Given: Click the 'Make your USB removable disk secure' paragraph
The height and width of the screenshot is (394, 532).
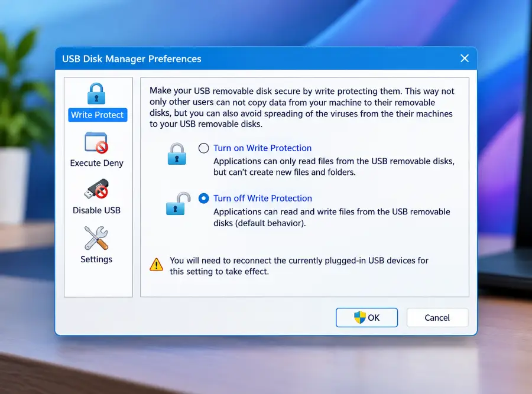Looking at the screenshot, I should pos(302,108).
